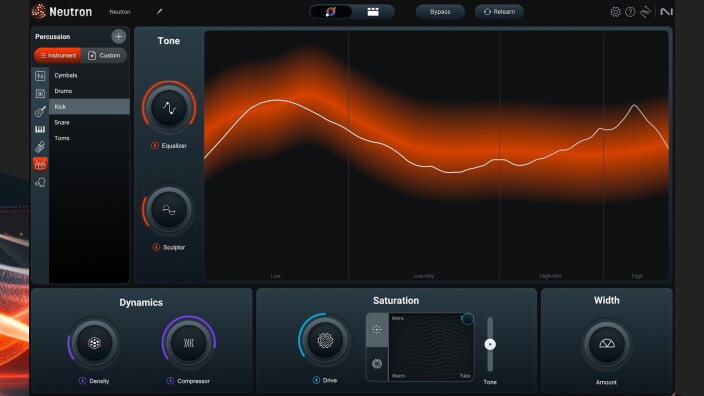Click the Relearn button

[x=499, y=12]
